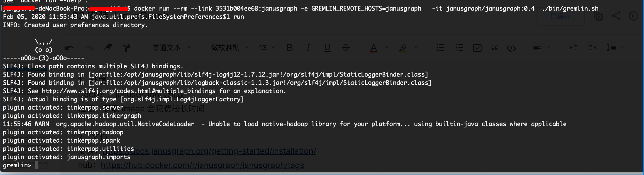
Task: Increase the paragraph indent
Action: [x=573, y=47]
